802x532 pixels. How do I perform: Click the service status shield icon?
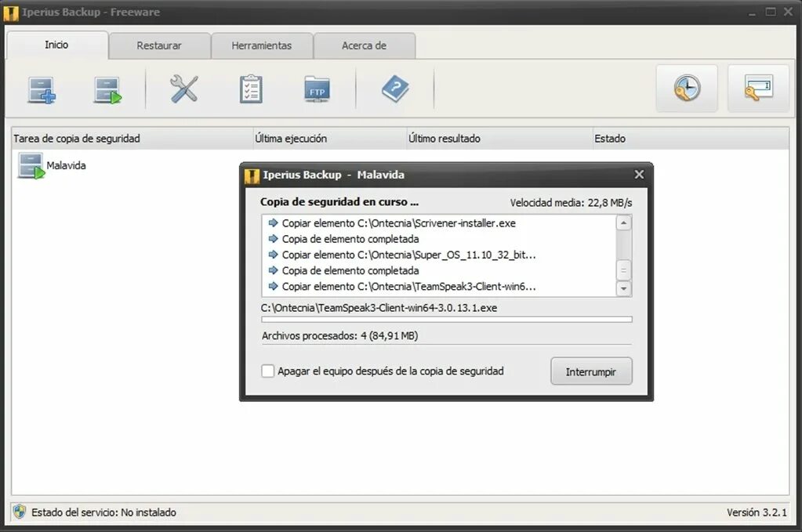(x=20, y=512)
